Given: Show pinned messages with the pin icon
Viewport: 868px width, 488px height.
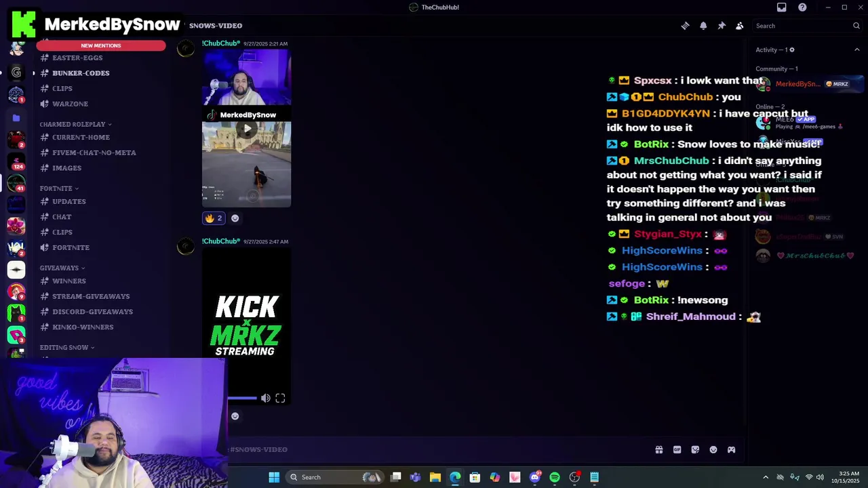Looking at the screenshot, I should click(722, 26).
